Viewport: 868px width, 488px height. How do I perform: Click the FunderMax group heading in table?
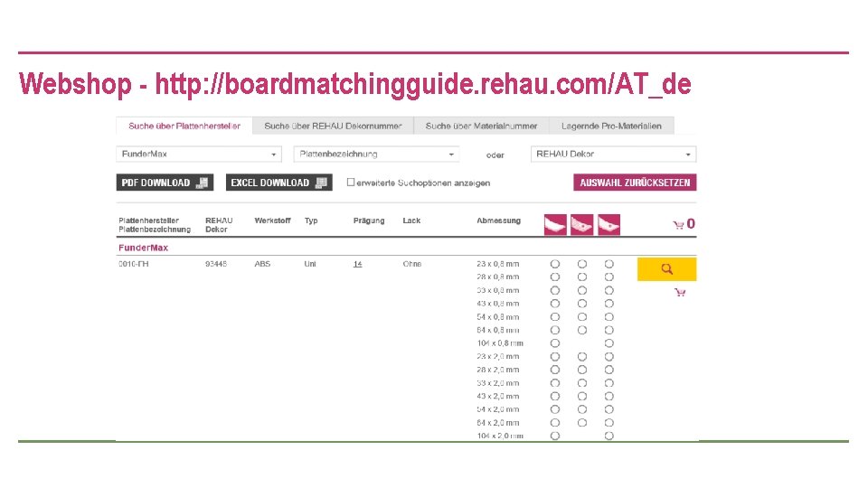pyautogui.click(x=144, y=248)
